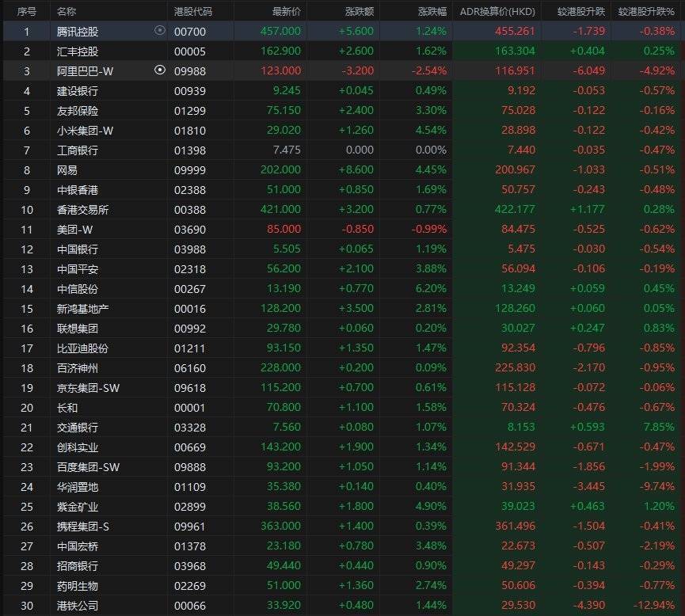Select stock name 比亚迪股份
Screen dimensions: 685x616
click(82, 348)
